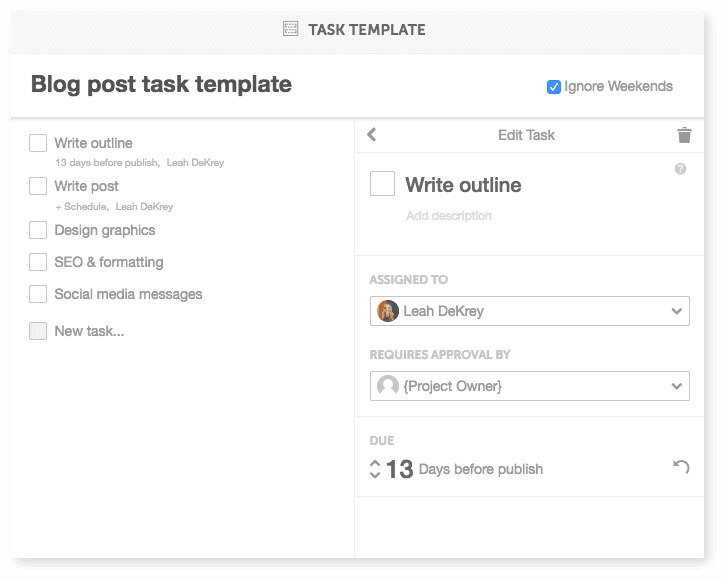Image resolution: width=726 pixels, height=581 pixels.
Task: Click the New task... input
Action: (89, 331)
